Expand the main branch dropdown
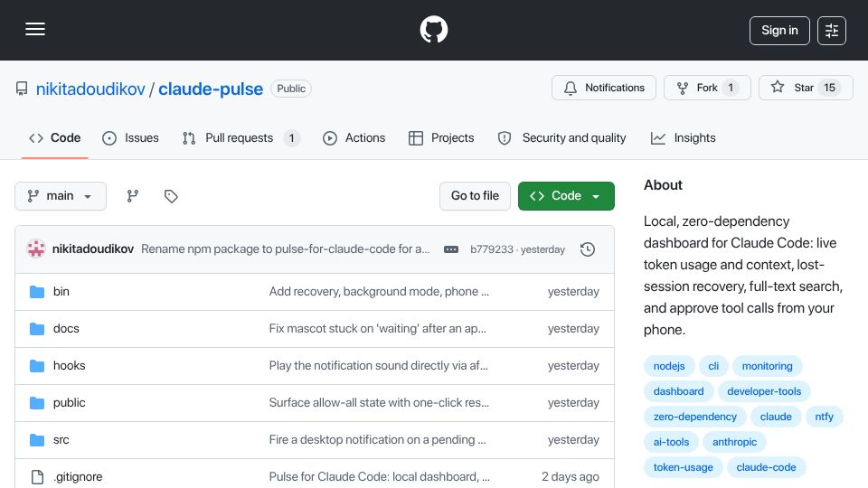This screenshot has height=488, width=868. [x=61, y=196]
